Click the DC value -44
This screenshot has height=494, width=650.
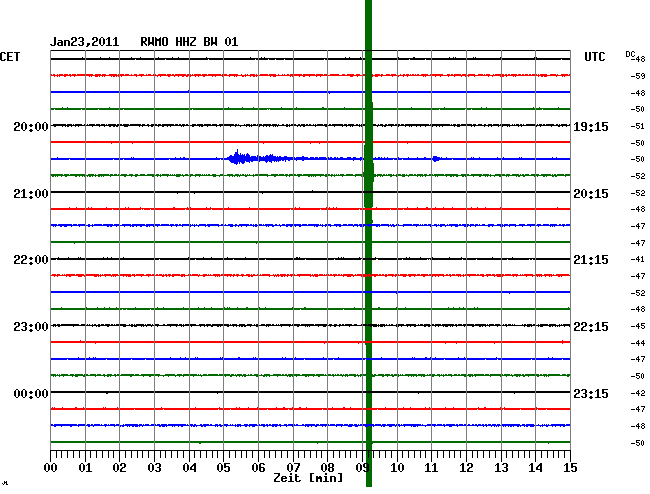638,343
